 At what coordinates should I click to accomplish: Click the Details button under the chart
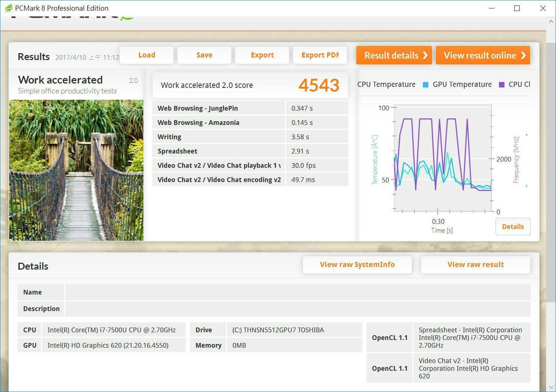pyautogui.click(x=513, y=226)
